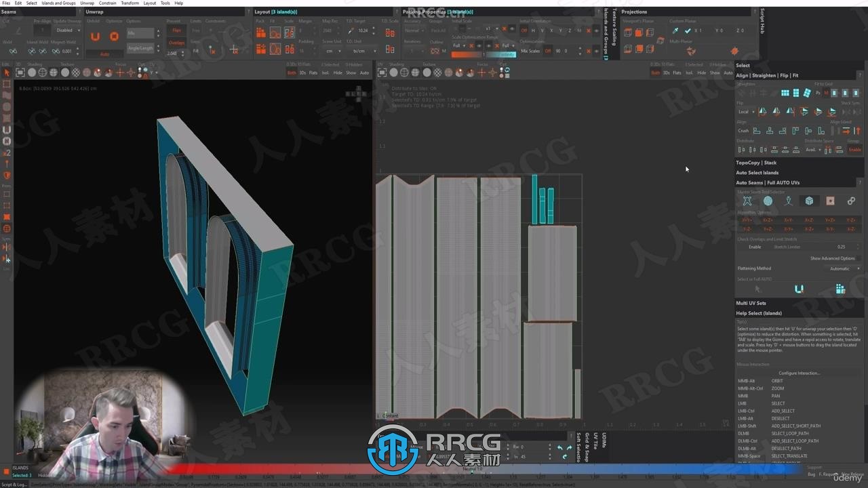Click the T.D. Scale icon in Layout panel
Screen dimensions: 868x488
(x=389, y=32)
